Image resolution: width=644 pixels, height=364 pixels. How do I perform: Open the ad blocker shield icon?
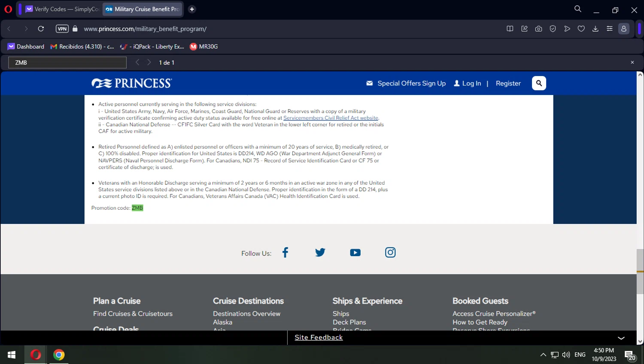tap(553, 29)
